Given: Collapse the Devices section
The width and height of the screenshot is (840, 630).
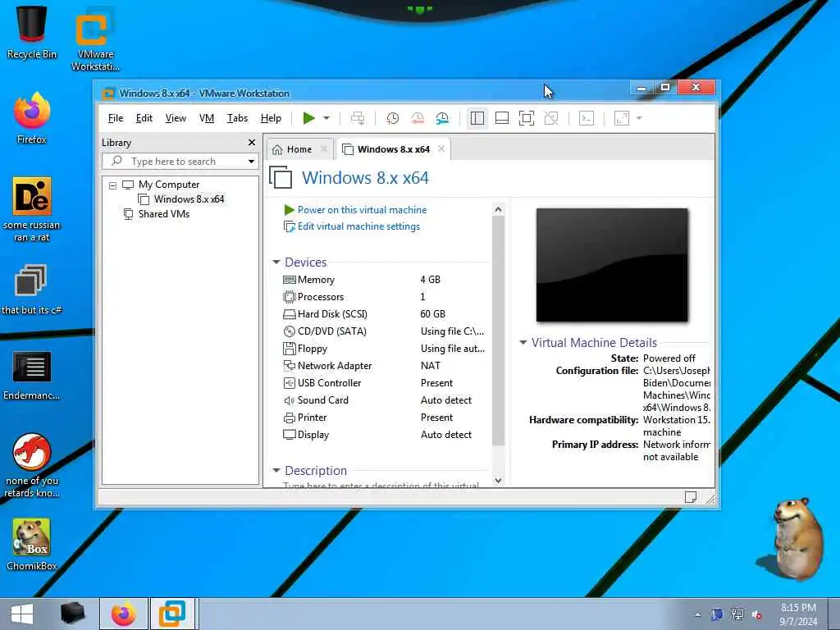Looking at the screenshot, I should pyautogui.click(x=276, y=262).
